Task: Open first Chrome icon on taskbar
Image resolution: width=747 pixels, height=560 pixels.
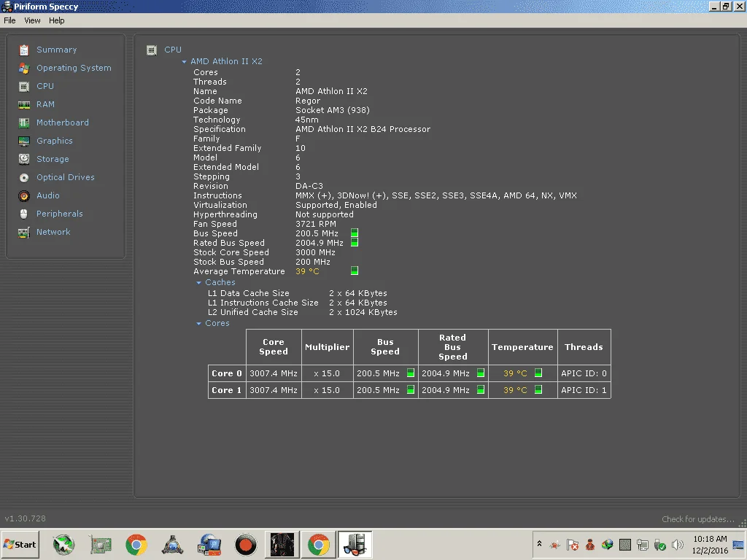Action: [136, 545]
